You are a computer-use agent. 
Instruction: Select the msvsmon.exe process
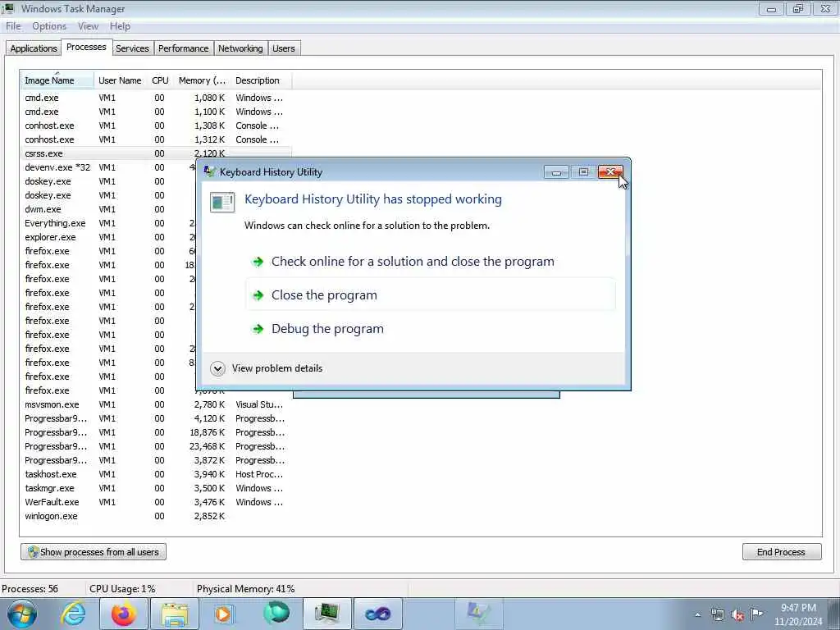pos(157,404)
